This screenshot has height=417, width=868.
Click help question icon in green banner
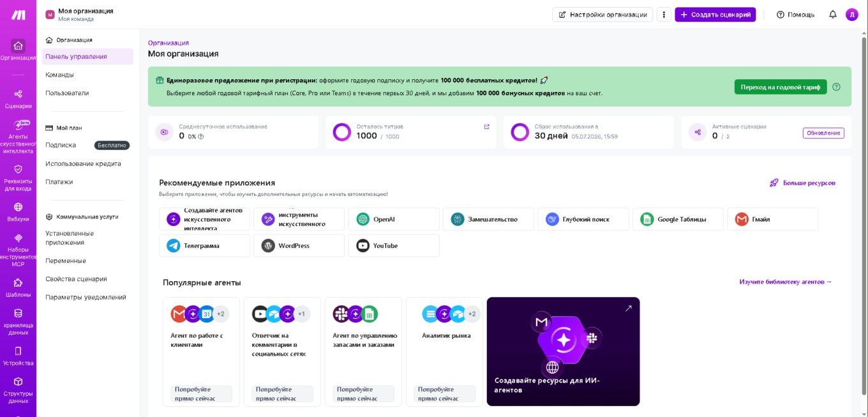click(x=836, y=87)
